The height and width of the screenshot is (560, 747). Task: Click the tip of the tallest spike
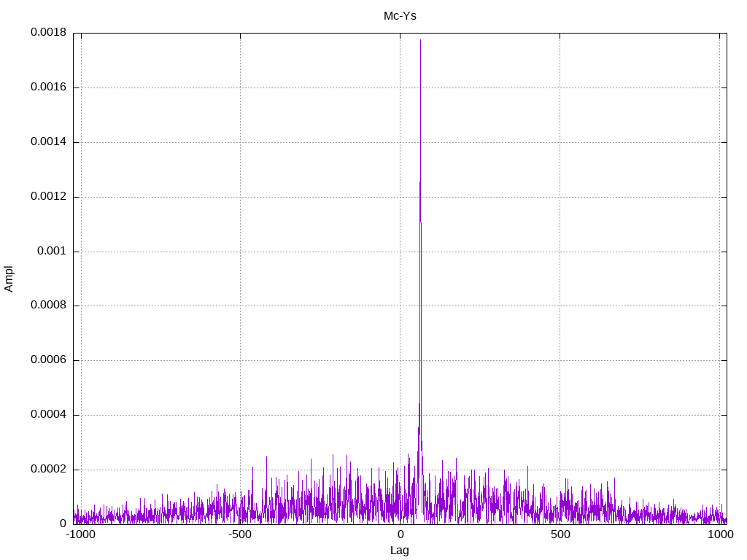click(x=420, y=39)
